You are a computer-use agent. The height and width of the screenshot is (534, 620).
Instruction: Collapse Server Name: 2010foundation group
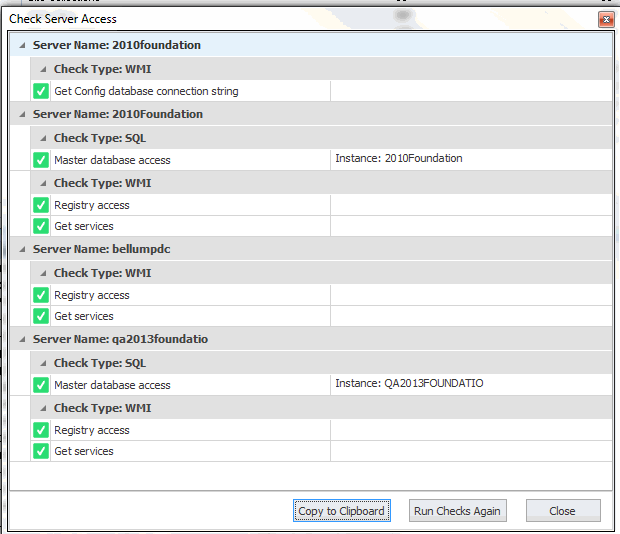(x=23, y=45)
